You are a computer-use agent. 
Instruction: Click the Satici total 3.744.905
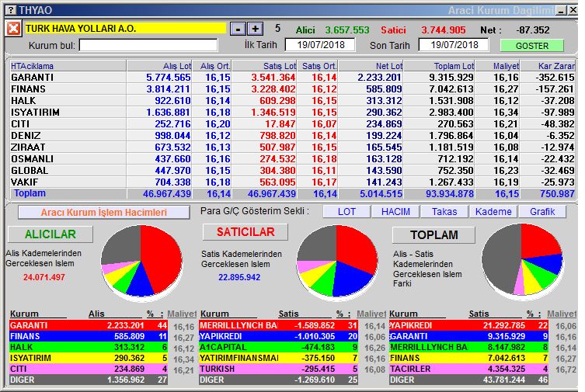tap(444, 29)
